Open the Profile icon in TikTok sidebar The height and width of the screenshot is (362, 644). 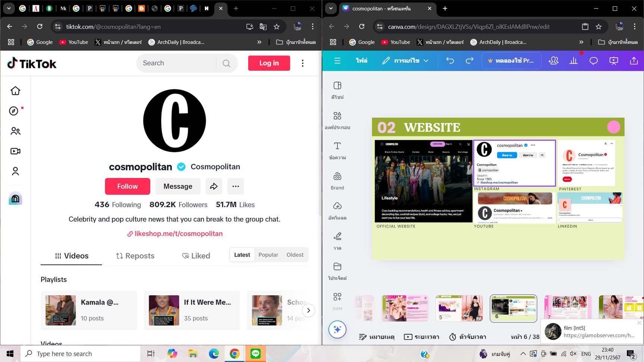[15, 171]
